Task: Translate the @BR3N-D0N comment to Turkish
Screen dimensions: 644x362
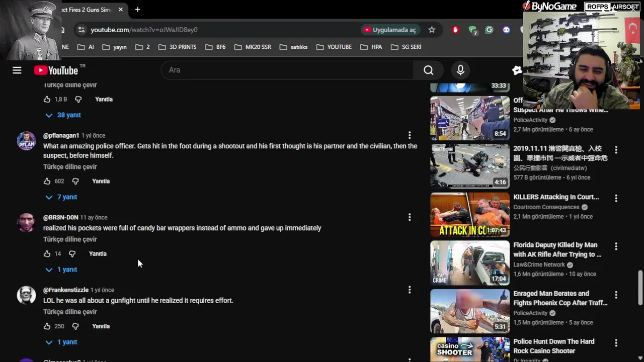Action: point(70,239)
